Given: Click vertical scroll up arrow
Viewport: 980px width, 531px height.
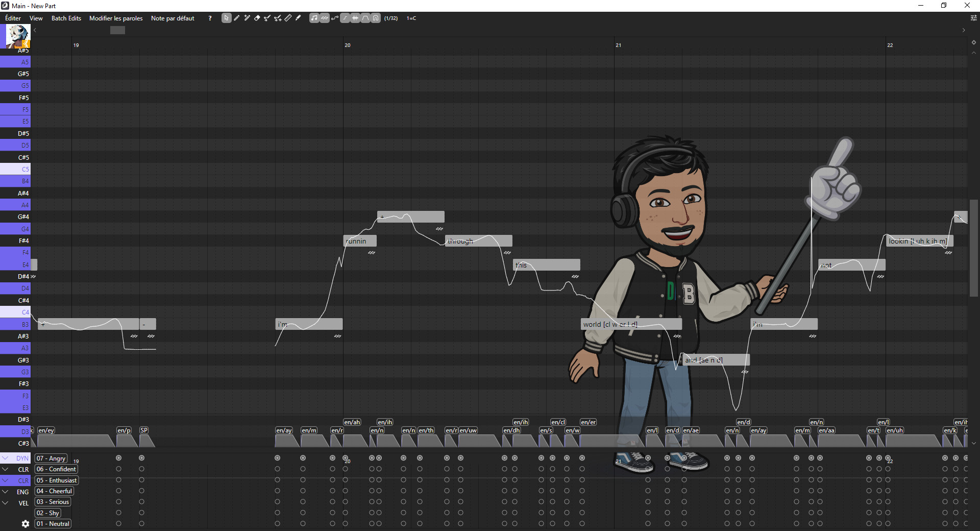Looking at the screenshot, I should pos(973,53).
